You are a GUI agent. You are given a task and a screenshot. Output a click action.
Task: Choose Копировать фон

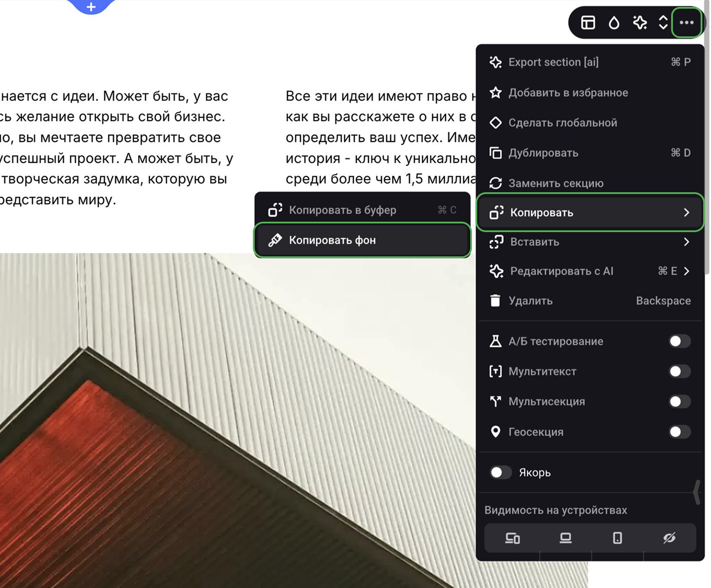click(362, 240)
